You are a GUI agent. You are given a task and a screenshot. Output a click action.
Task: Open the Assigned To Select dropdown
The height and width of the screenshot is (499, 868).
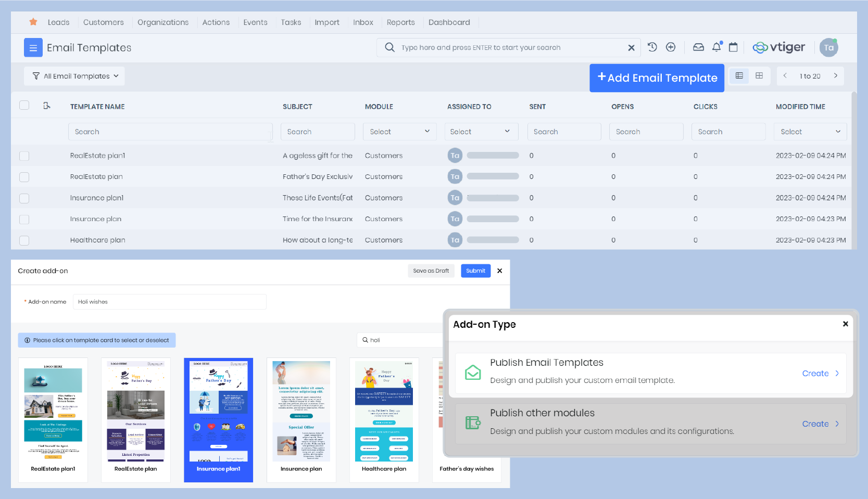coord(481,132)
